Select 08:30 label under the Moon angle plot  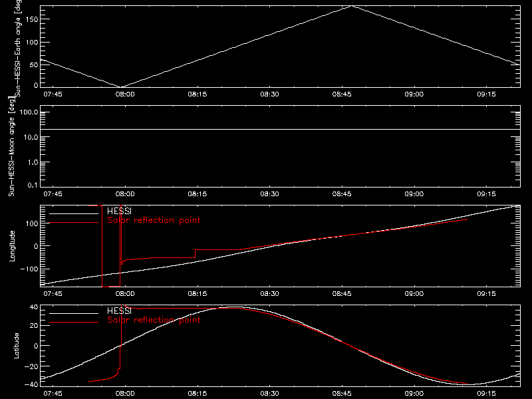tap(269, 194)
